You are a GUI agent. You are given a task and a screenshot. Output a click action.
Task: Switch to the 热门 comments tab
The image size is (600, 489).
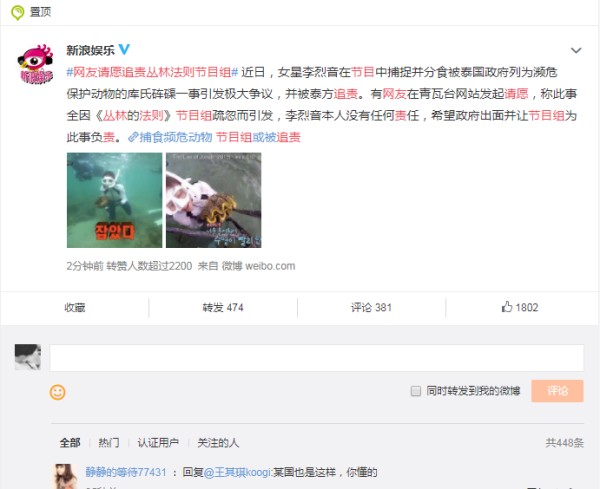(109, 443)
